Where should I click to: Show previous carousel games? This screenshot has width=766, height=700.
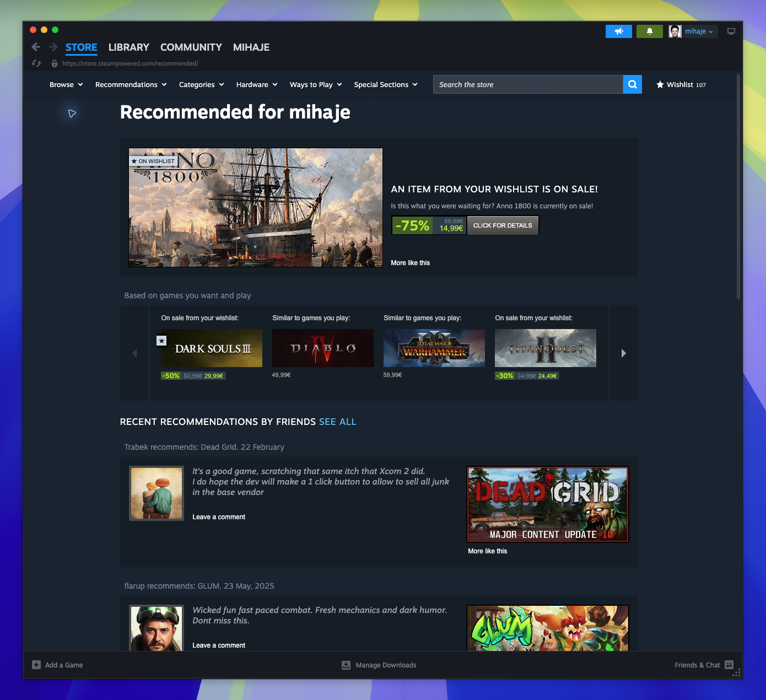point(134,353)
